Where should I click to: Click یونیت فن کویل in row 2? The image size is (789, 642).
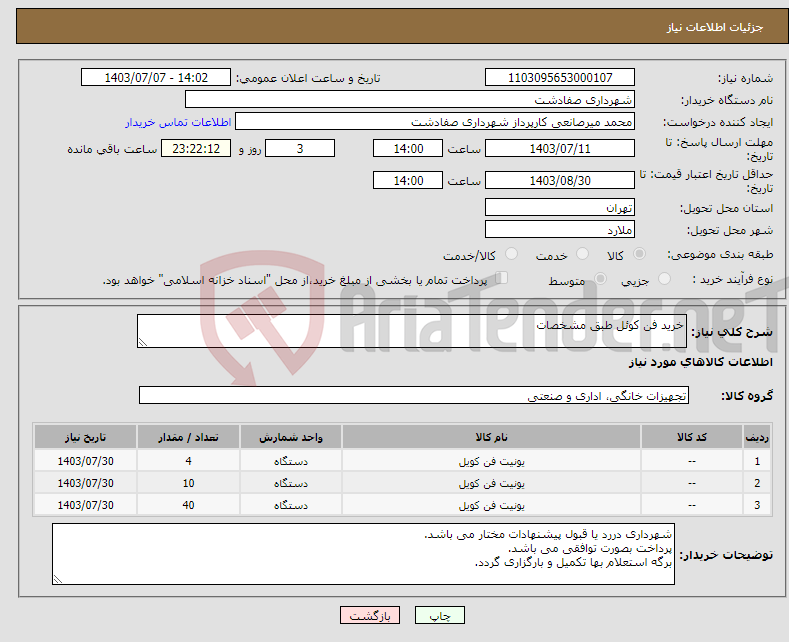[x=491, y=483]
